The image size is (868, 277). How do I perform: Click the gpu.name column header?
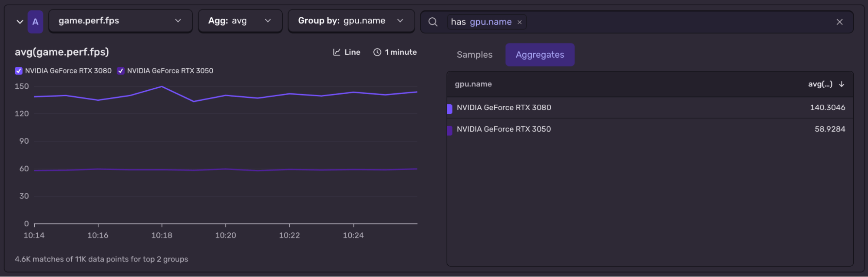tap(473, 84)
